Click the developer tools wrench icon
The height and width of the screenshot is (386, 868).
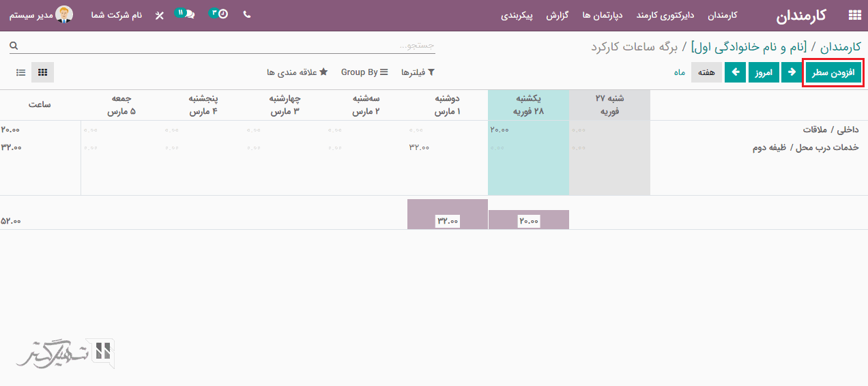point(160,15)
